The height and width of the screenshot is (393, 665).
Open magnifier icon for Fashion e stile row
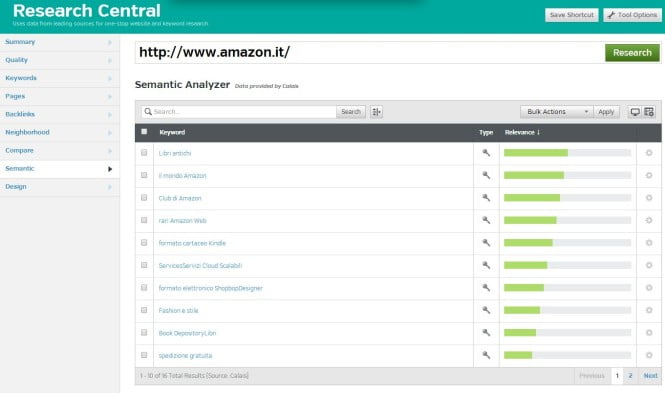point(486,310)
